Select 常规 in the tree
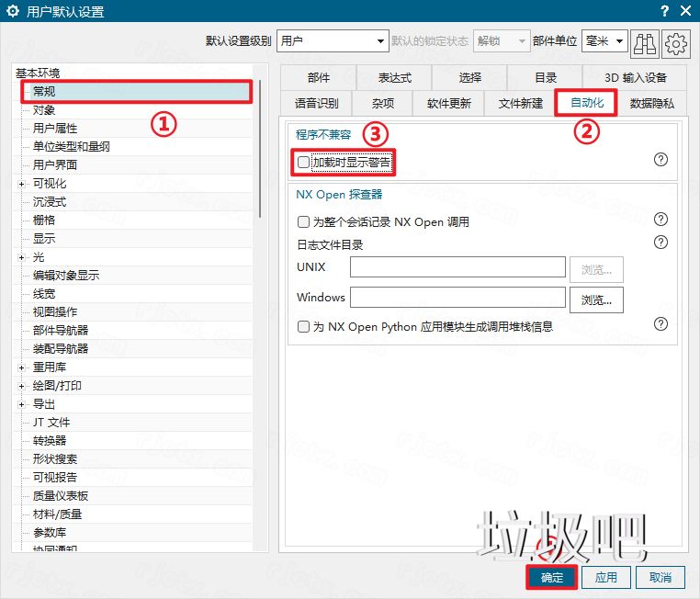This screenshot has width=700, height=599. 44,92
